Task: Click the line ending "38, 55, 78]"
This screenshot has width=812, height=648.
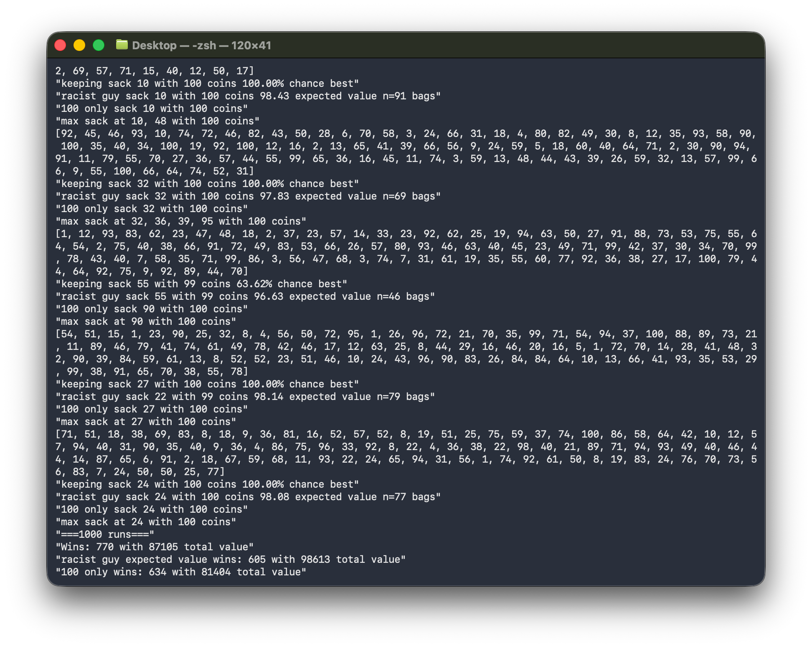Action: pos(152,372)
